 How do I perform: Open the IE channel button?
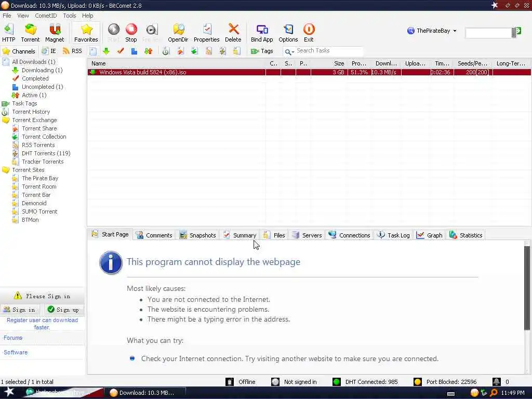[49, 51]
